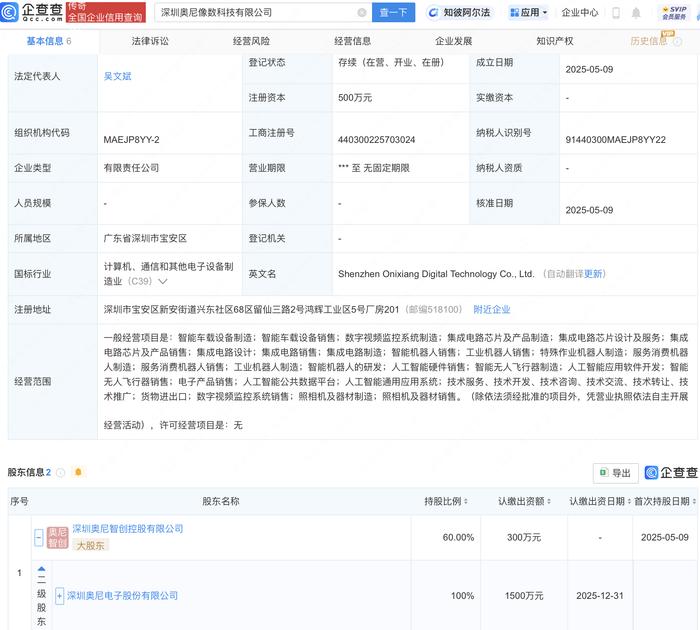Select the 300万元 subscribed capital cell

coord(524,538)
